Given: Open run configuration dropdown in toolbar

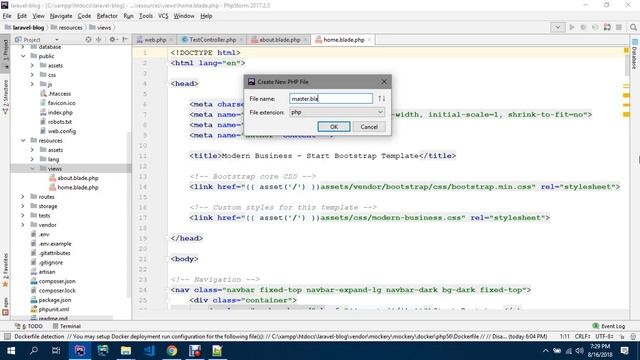Looking at the screenshot, I should pos(558,27).
